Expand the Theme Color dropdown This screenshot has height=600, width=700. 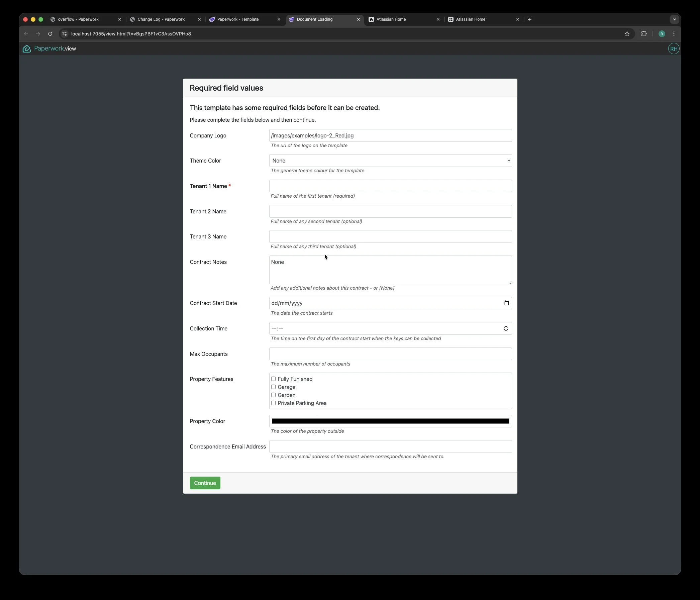click(390, 161)
